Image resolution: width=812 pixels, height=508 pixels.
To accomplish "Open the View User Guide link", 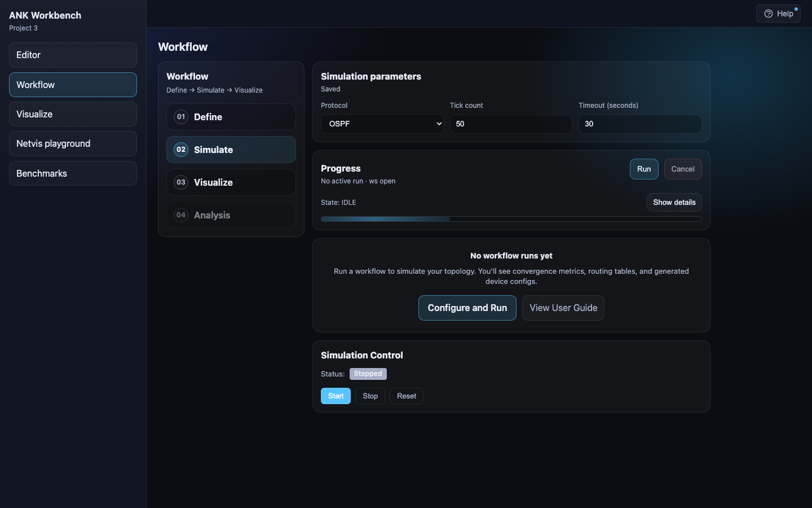I will coord(563,308).
